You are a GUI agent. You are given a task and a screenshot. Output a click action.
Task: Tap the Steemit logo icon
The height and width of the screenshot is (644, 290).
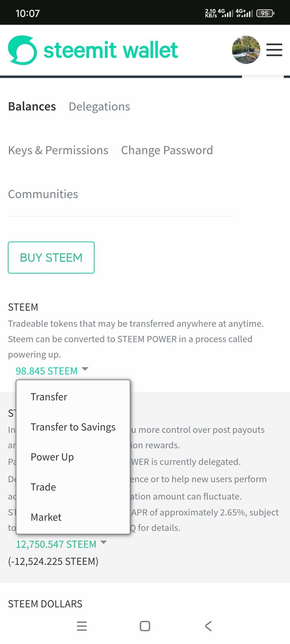click(x=22, y=50)
